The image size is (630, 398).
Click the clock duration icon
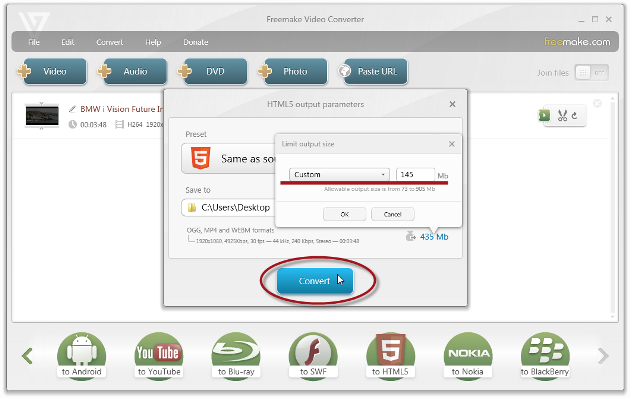(72, 125)
